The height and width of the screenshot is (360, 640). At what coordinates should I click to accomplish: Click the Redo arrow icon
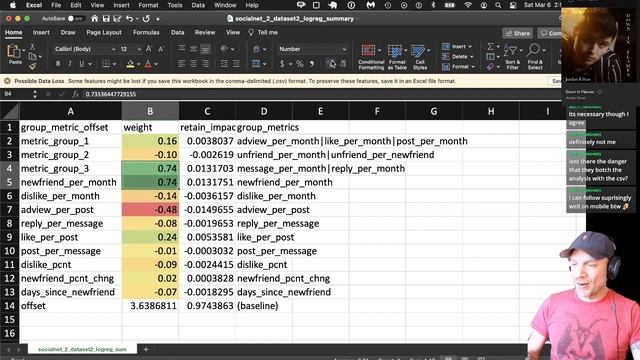pos(146,18)
